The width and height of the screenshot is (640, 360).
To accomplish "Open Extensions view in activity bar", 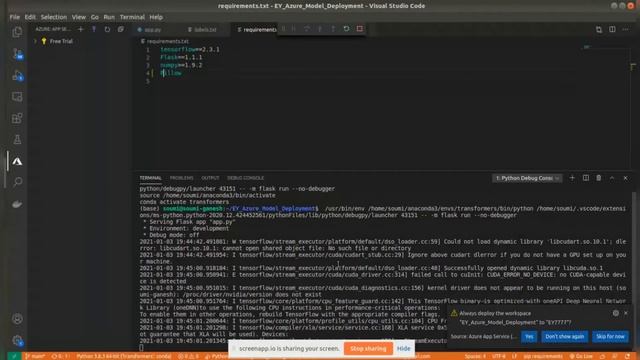I will coord(17,118).
